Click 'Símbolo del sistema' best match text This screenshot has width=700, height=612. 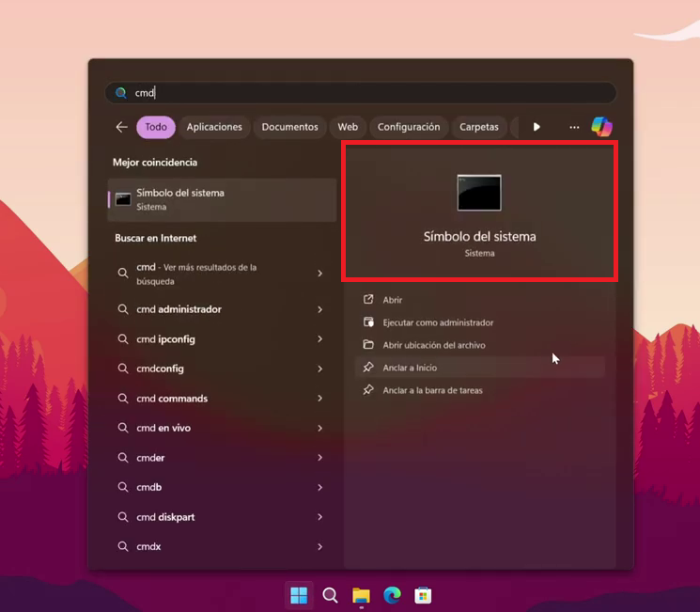click(180, 193)
